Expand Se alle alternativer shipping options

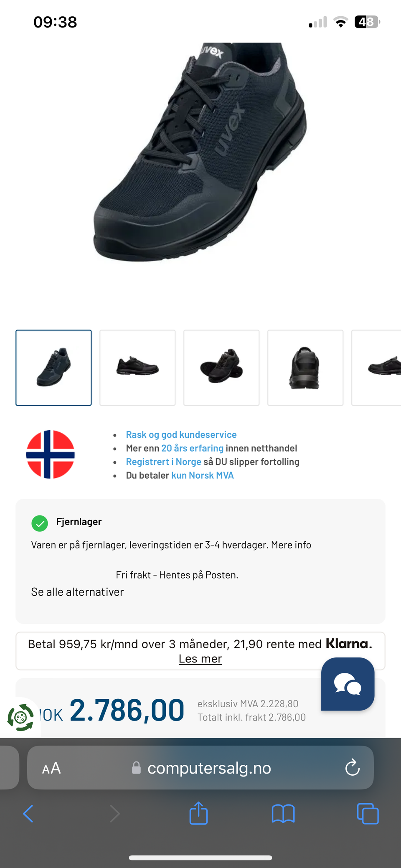(x=77, y=592)
